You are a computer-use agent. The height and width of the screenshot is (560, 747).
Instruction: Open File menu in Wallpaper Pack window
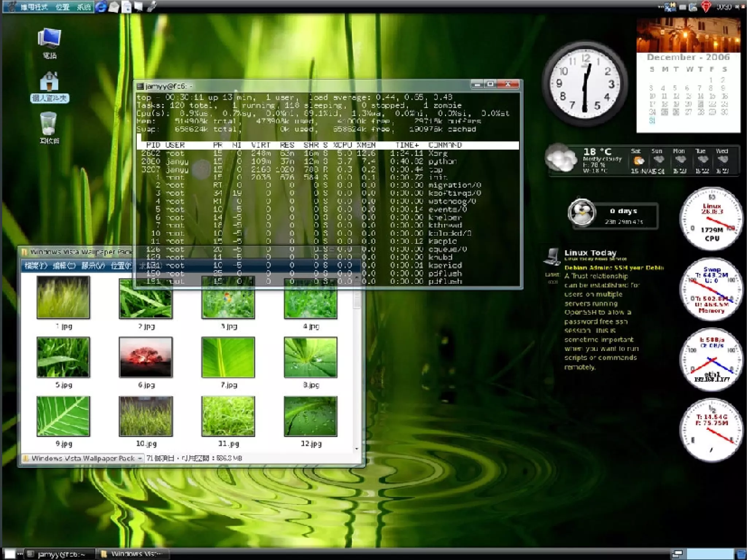[35, 266]
